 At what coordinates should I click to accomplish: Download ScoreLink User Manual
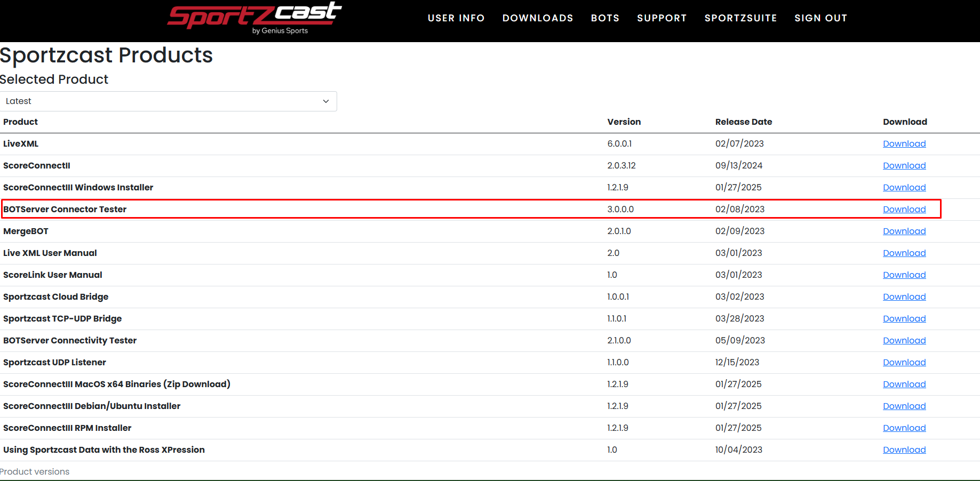[904, 275]
